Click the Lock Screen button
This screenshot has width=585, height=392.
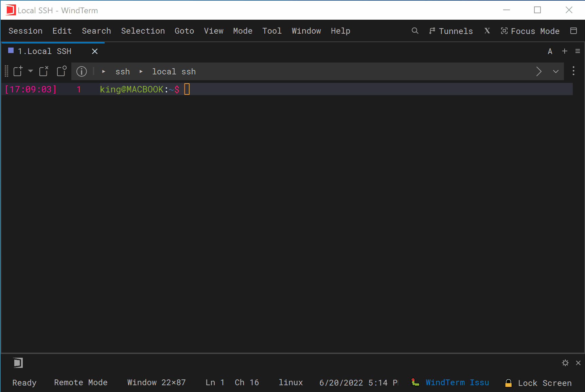[x=545, y=383]
